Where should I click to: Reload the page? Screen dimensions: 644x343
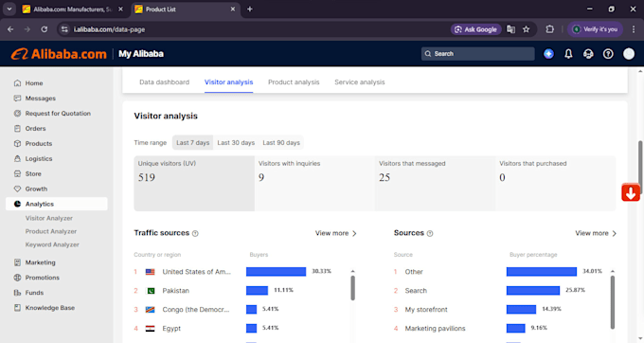[45, 29]
